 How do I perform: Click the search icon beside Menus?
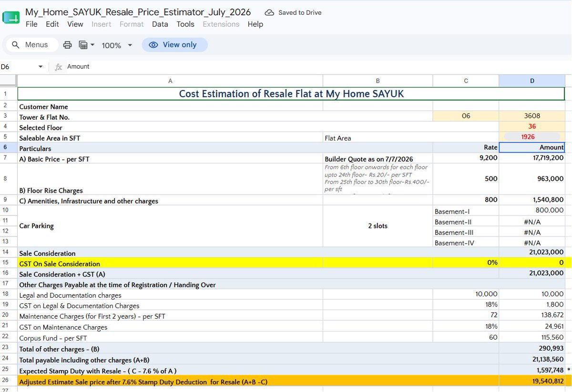pyautogui.click(x=16, y=45)
